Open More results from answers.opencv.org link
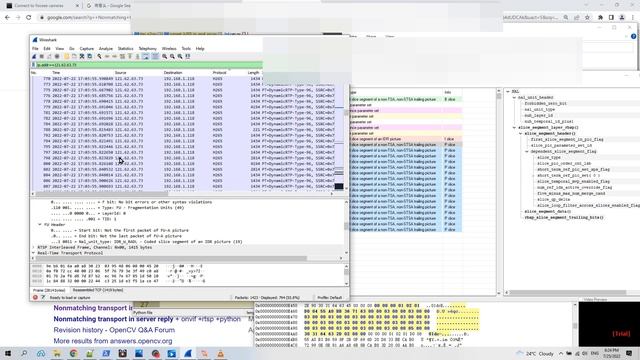 [x=113, y=341]
